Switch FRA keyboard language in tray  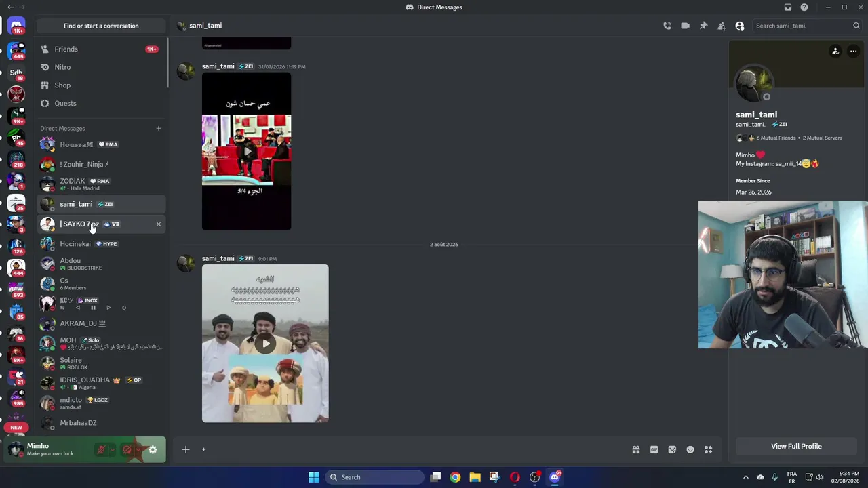791,477
